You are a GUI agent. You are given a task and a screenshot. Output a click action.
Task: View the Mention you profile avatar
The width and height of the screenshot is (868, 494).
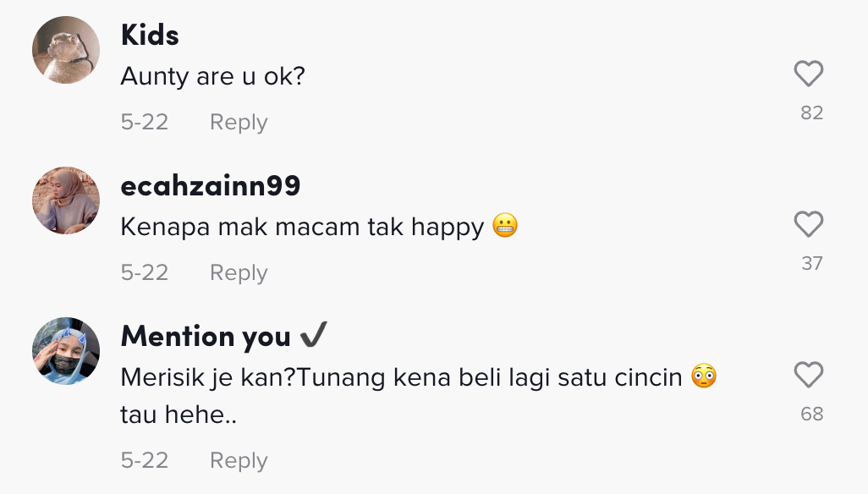[66, 351]
